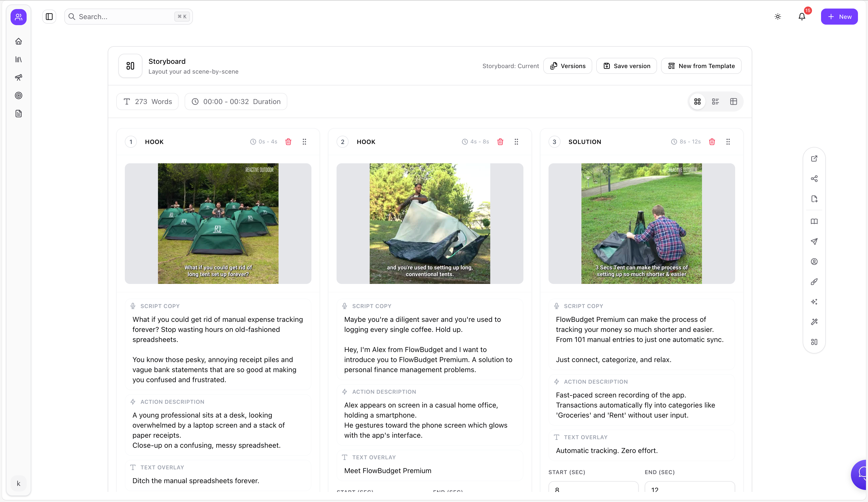
Task: Open the Versions dropdown button
Action: [x=568, y=66]
